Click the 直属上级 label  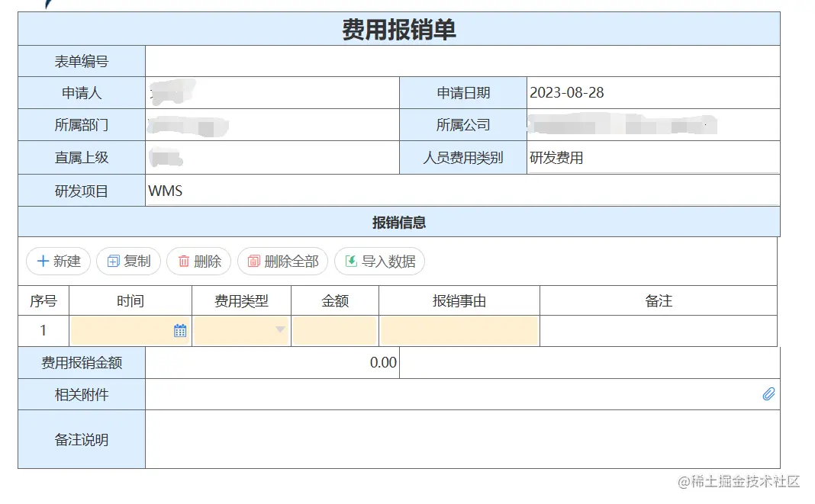[82, 157]
